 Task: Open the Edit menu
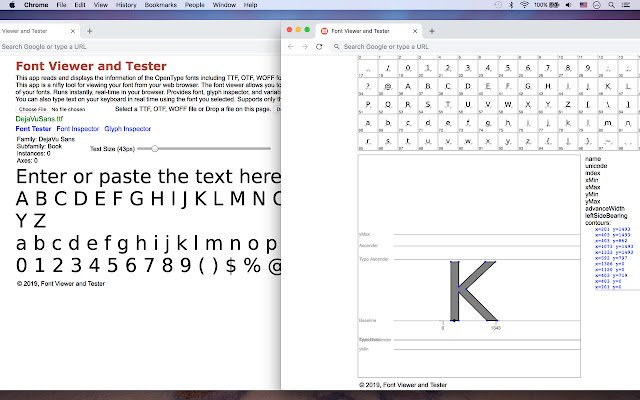point(80,5)
